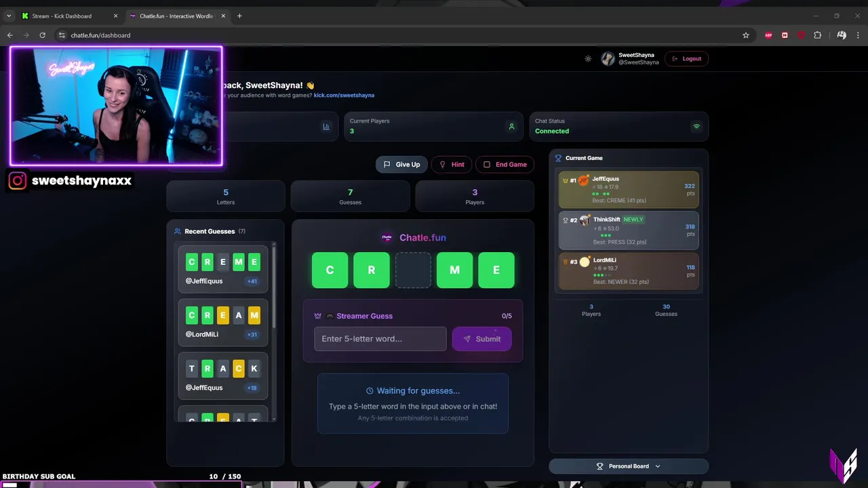Screen dimensions: 868x488
Task: Click the 0/5 guess counter
Action: click(507, 316)
